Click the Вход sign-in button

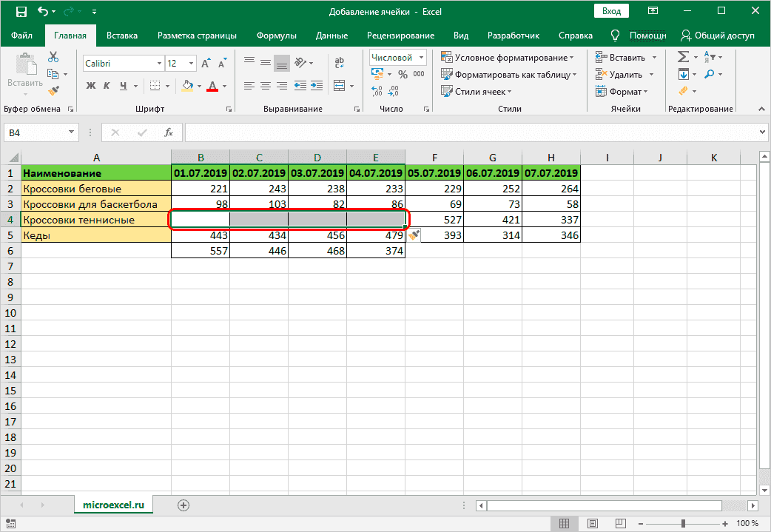click(x=611, y=12)
